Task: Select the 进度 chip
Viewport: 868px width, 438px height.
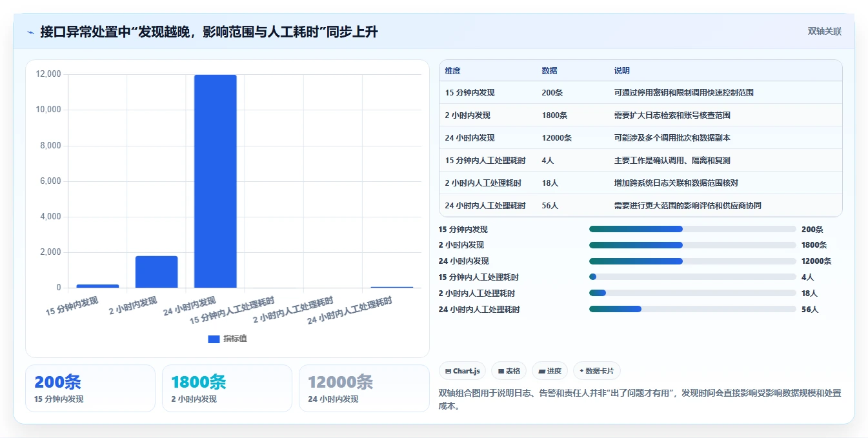Action: click(x=550, y=371)
